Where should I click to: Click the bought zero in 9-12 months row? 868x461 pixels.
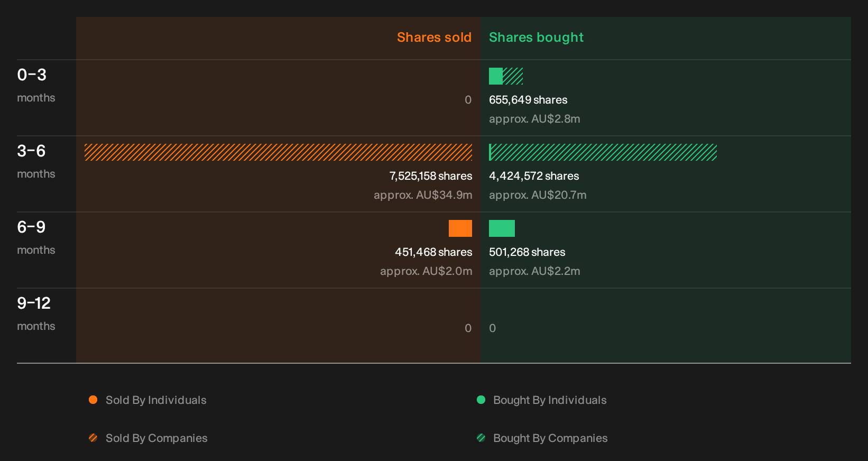click(x=492, y=328)
